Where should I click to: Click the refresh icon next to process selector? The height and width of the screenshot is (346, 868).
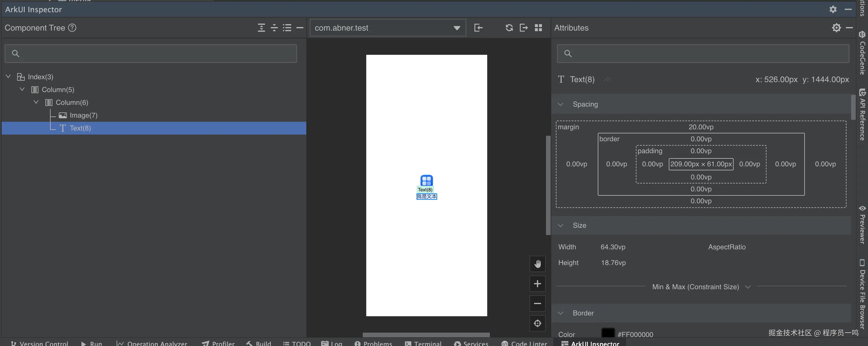(x=509, y=28)
